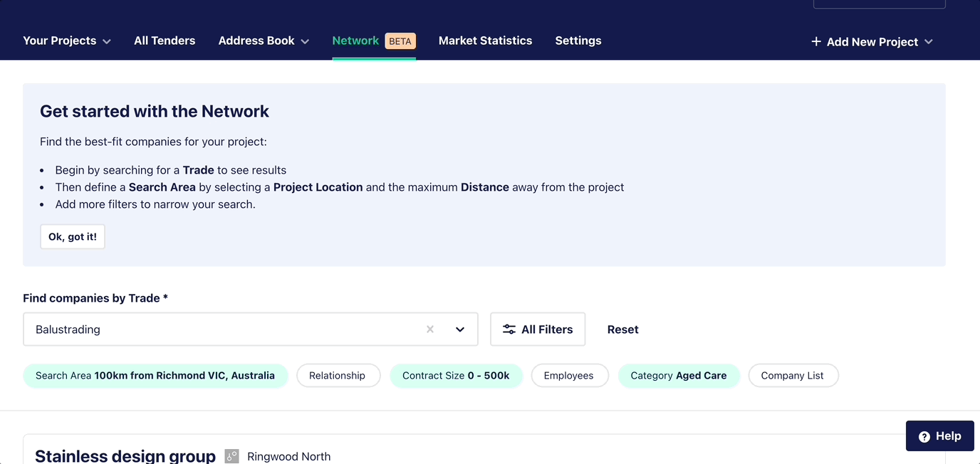The width and height of the screenshot is (980, 464).
Task: Open the Search Area filter chip
Action: point(155,376)
